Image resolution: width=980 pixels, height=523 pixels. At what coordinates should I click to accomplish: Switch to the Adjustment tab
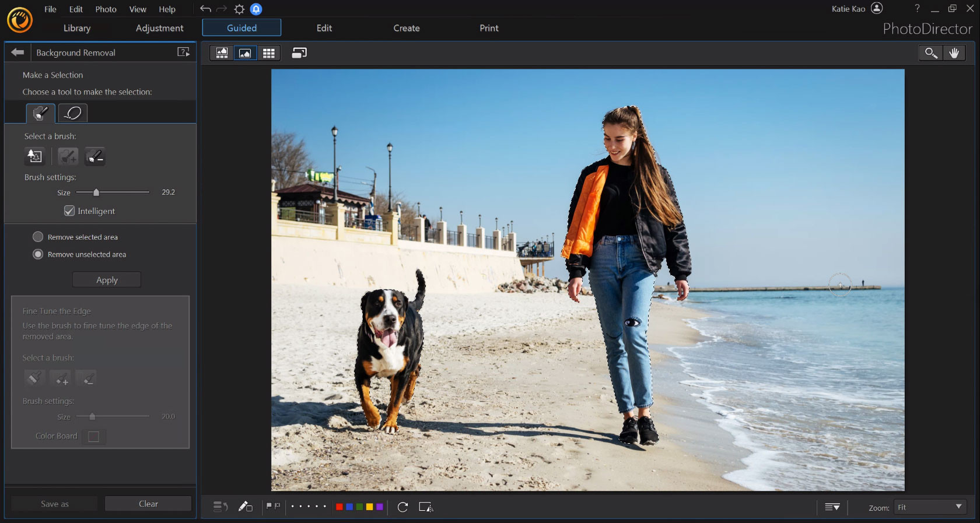tap(159, 28)
